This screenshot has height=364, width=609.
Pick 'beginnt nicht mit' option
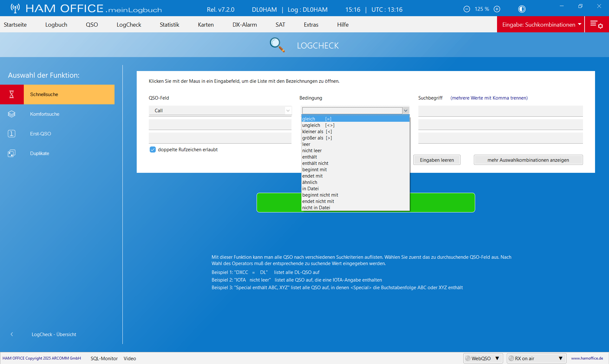(x=355, y=195)
